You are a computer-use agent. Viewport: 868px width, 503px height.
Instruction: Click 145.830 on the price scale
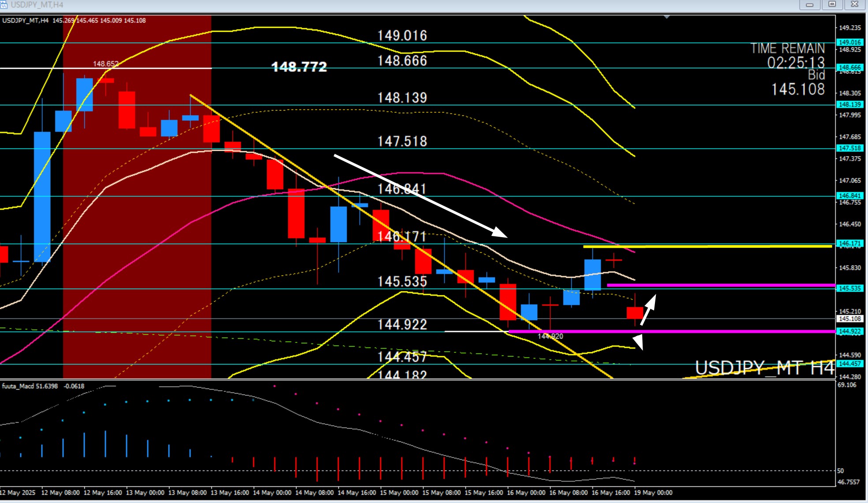(x=850, y=268)
